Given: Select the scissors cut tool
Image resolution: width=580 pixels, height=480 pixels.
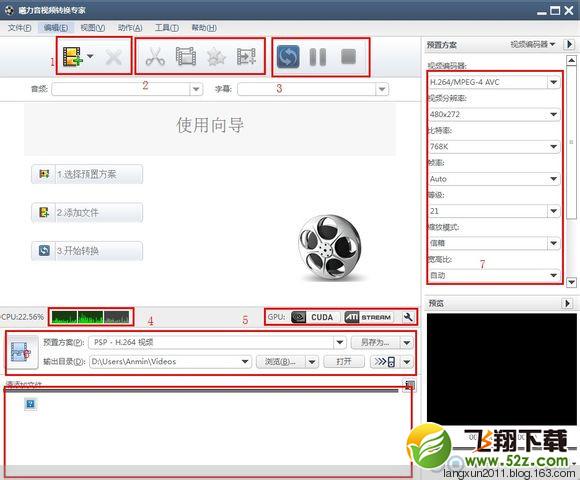Looking at the screenshot, I should pyautogui.click(x=155, y=57).
